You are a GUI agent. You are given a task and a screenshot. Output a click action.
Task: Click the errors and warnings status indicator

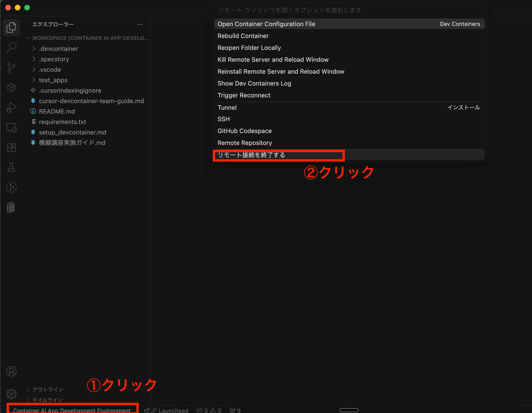tap(208, 410)
